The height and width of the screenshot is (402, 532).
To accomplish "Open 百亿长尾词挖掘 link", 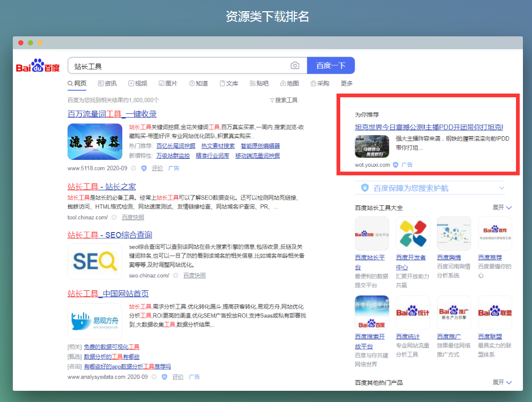I will [x=176, y=146].
